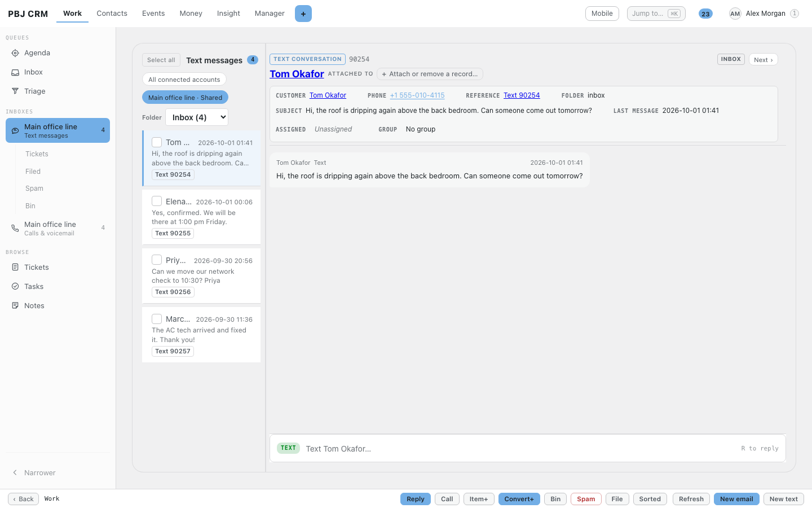Open the Attach or remove a record dropdown
Image resolution: width=812 pixels, height=508 pixels.
(430, 74)
